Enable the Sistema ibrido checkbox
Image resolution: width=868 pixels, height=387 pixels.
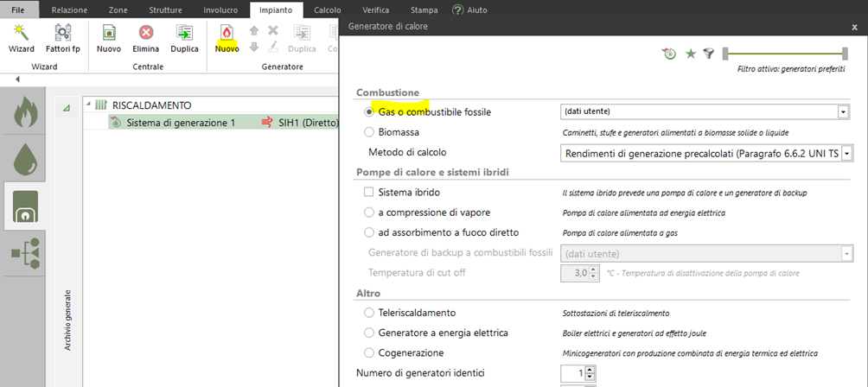(370, 192)
